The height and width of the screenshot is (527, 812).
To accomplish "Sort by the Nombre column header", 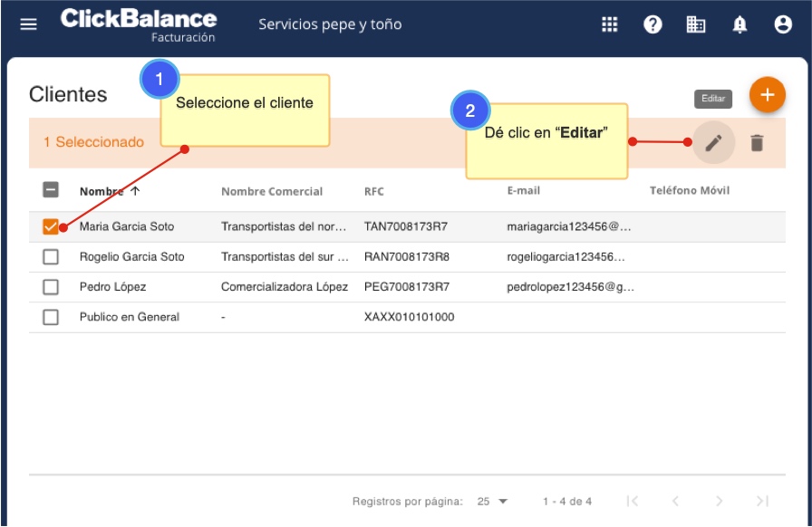I will (101, 191).
